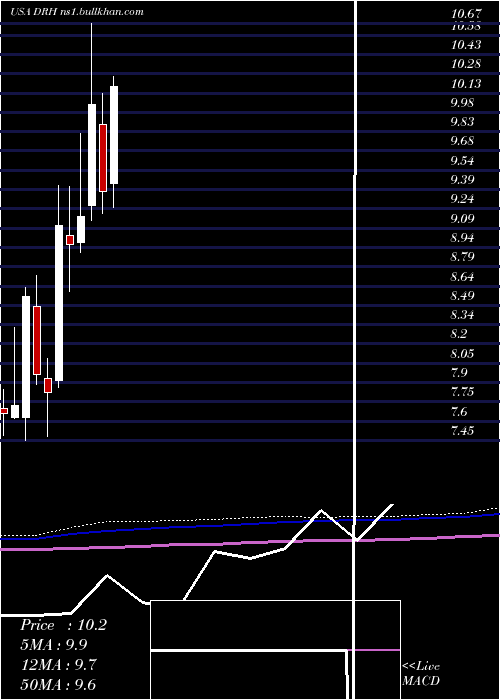Click the 'USA DRH ns1.bullkhan.com' chart title

(77, 12)
